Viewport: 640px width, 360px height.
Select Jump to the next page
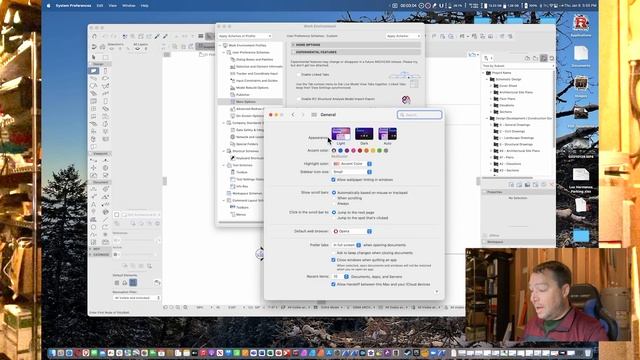[x=334, y=213]
